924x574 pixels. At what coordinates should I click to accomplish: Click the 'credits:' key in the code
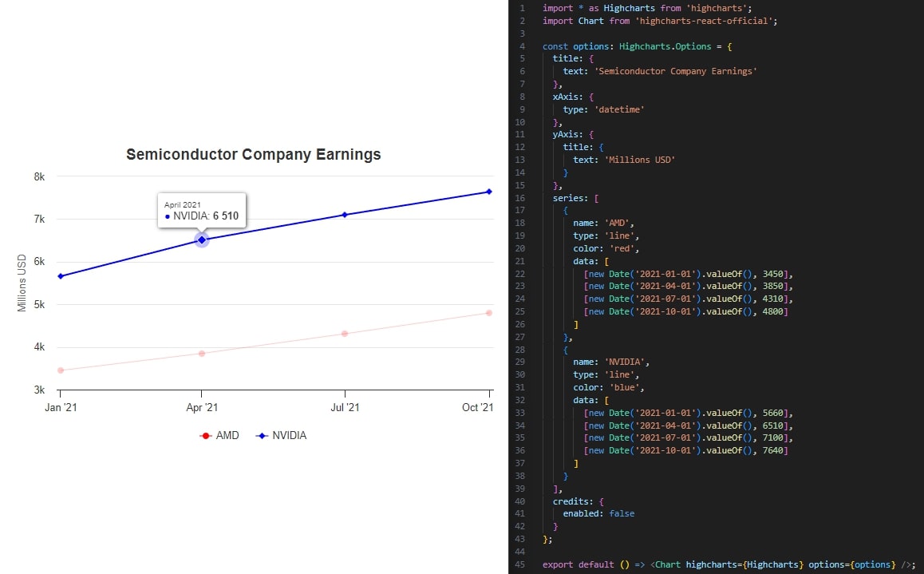[573, 501]
